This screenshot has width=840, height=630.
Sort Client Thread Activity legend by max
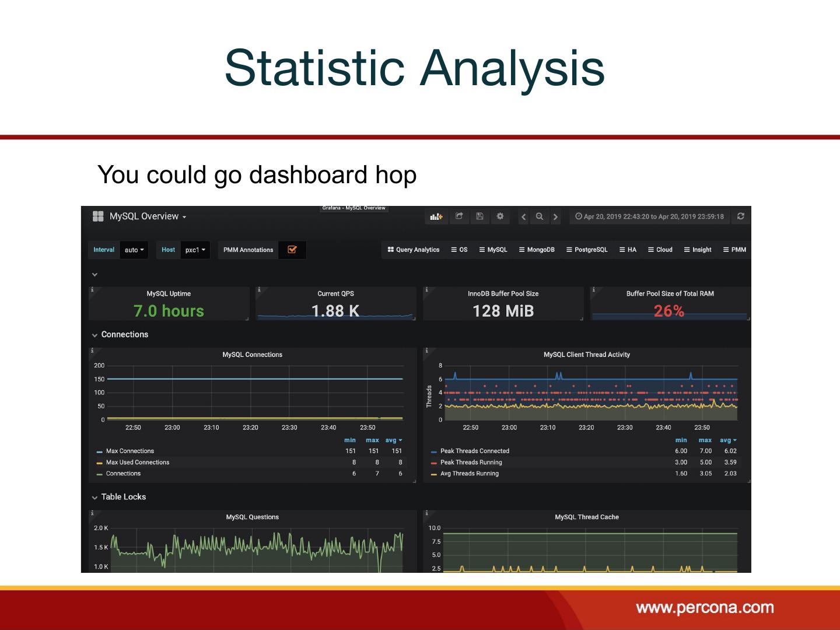pyautogui.click(x=705, y=440)
